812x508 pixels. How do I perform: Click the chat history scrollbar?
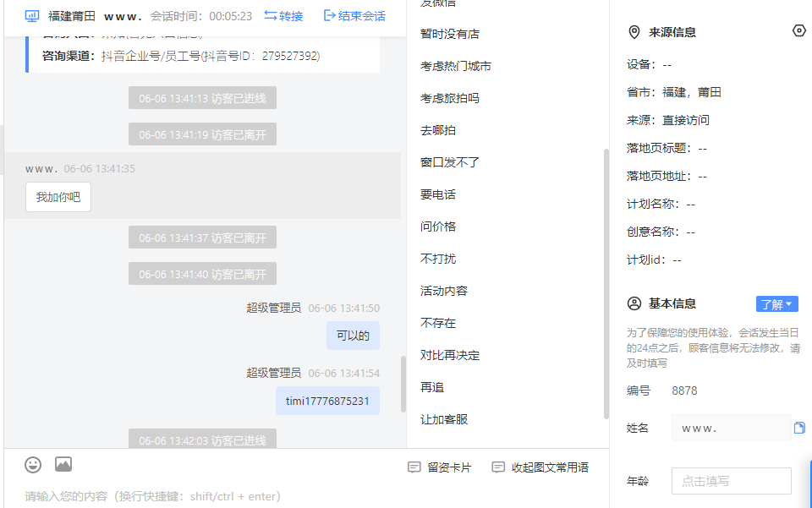(x=403, y=385)
